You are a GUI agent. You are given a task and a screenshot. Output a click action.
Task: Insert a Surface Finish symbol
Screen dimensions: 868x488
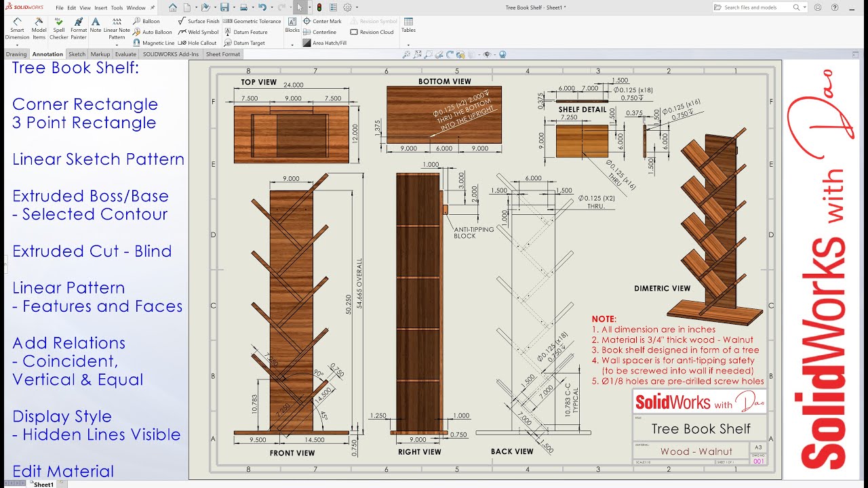(199, 21)
